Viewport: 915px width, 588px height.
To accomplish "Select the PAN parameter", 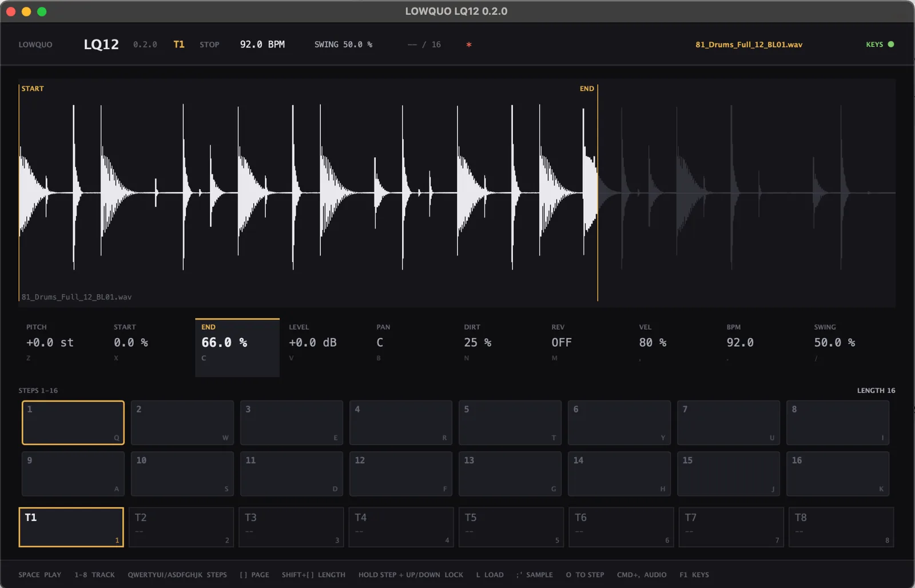I will (x=412, y=347).
